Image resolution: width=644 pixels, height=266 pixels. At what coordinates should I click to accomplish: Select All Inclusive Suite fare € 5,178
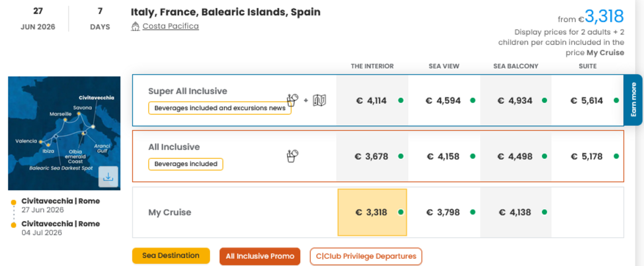coord(587,156)
